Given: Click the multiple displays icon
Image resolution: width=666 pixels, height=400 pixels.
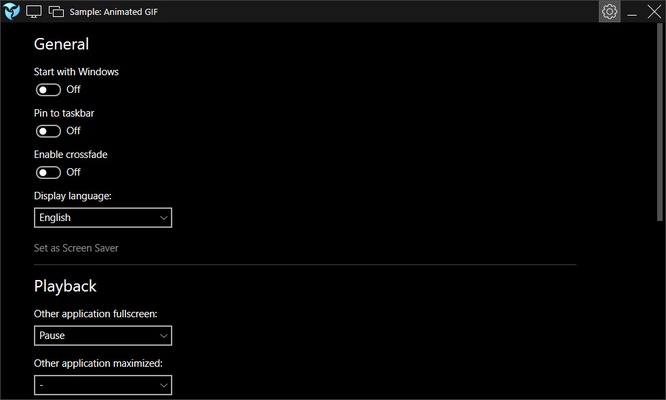Looking at the screenshot, I should point(56,12).
